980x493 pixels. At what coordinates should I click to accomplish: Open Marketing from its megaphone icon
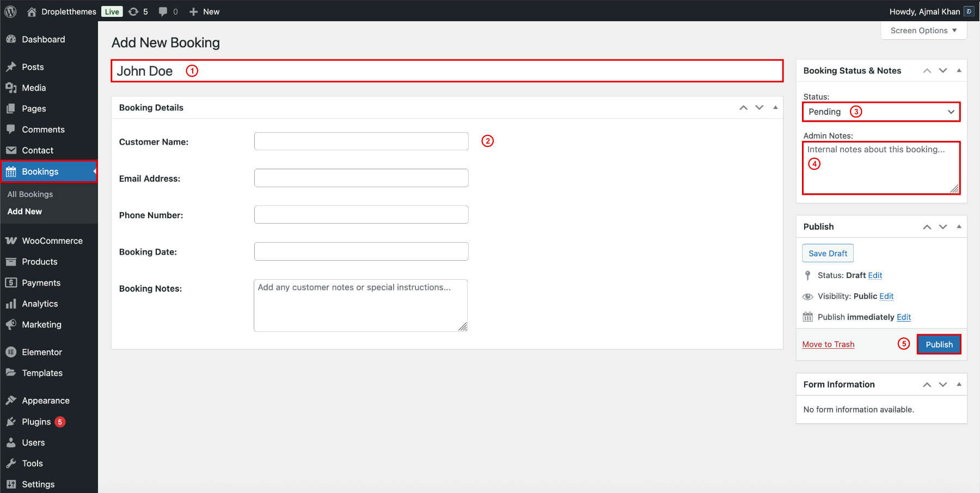(11, 325)
